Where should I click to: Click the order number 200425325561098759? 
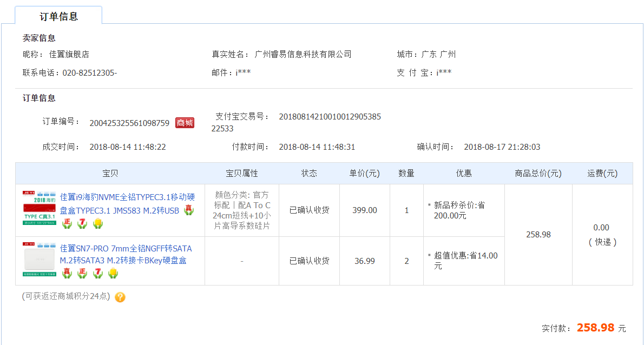129,123
